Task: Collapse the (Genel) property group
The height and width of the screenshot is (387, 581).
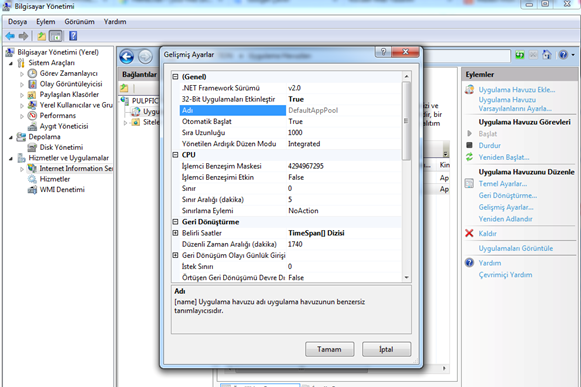Action: click(x=175, y=77)
